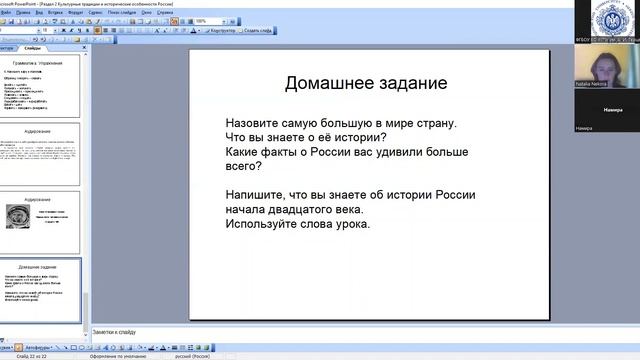Select the Rectangle drawing tool
The height and width of the screenshot is (360, 640).
[74, 348]
